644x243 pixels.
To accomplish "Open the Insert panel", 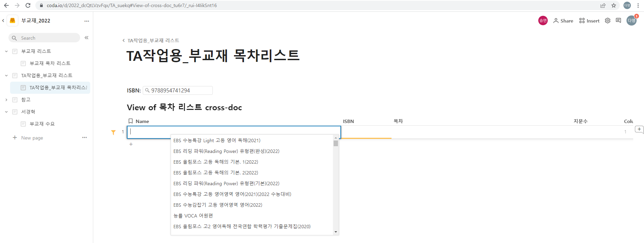I will pyautogui.click(x=589, y=21).
